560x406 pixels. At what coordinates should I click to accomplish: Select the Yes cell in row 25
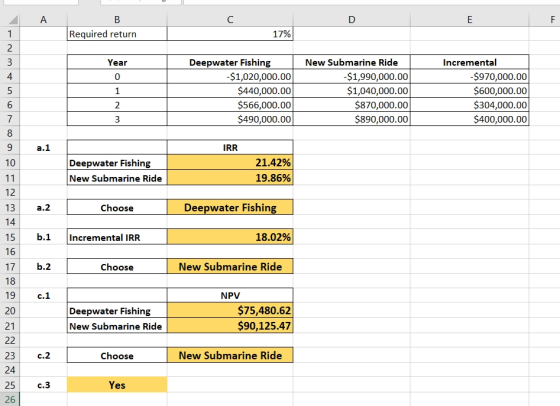(117, 385)
